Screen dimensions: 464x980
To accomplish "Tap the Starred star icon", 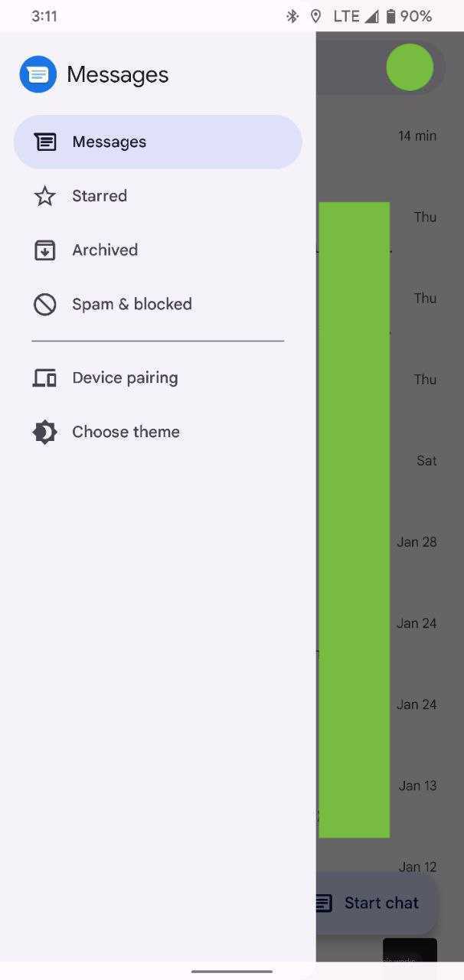I will pyautogui.click(x=45, y=196).
